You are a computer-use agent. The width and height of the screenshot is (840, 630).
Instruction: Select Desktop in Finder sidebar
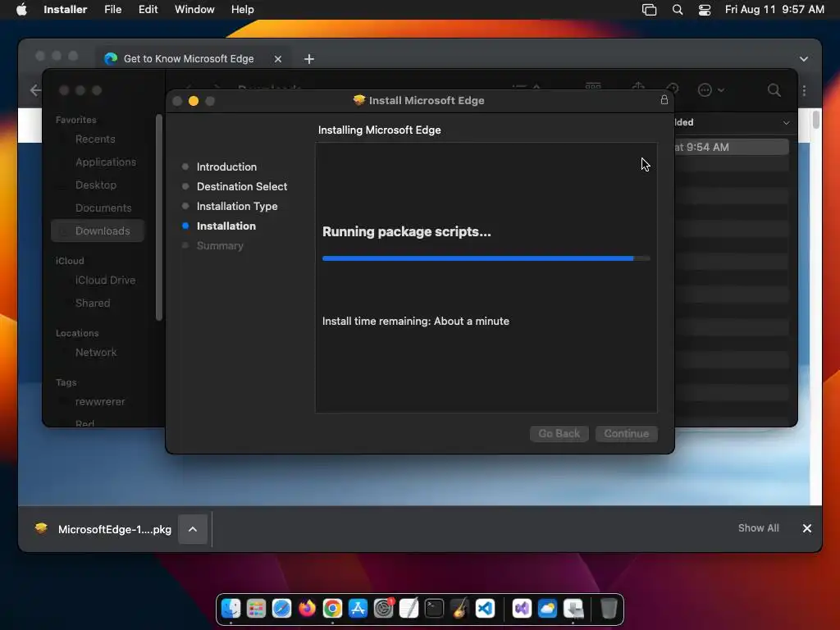tap(95, 185)
